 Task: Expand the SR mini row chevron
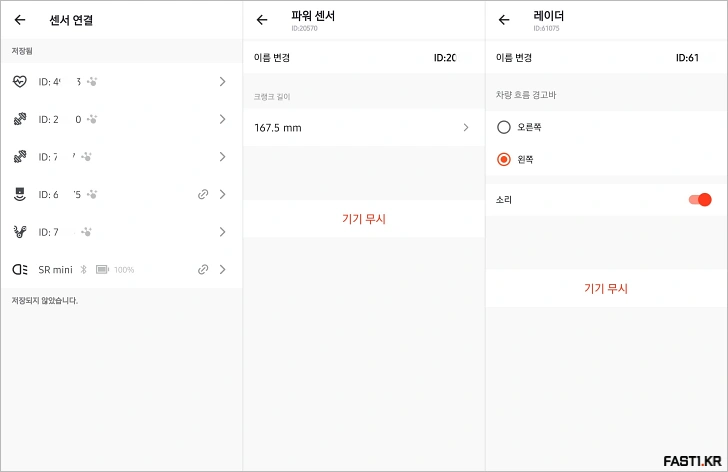(222, 269)
